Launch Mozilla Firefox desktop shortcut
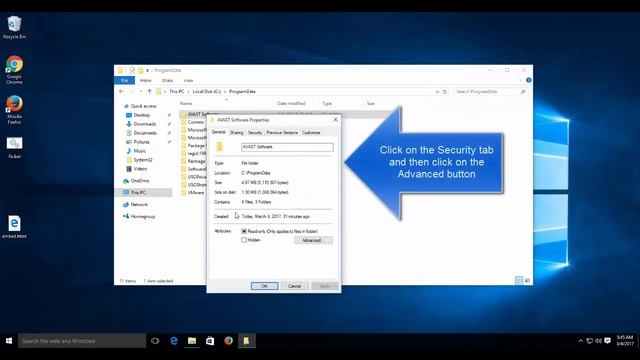Image resolution: width=640 pixels, height=360 pixels. [14, 109]
